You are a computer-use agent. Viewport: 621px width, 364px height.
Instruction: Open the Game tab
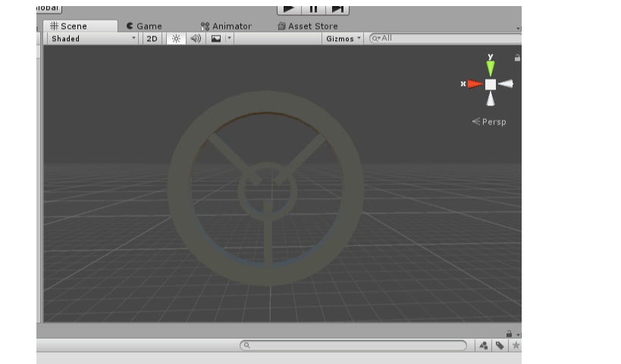(144, 26)
